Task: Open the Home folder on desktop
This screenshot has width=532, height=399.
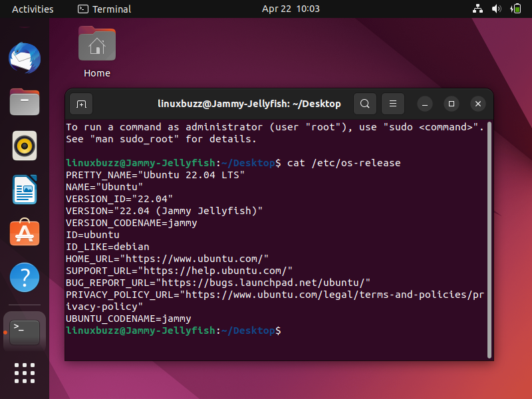Action: pyautogui.click(x=97, y=52)
